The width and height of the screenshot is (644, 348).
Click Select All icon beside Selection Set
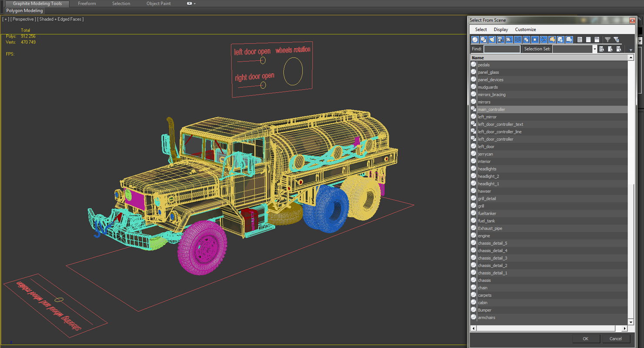click(602, 49)
